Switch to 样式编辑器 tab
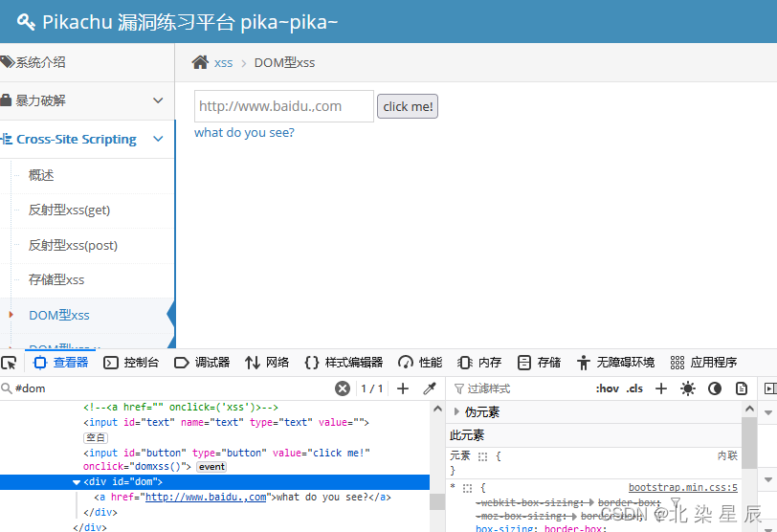 coord(344,363)
